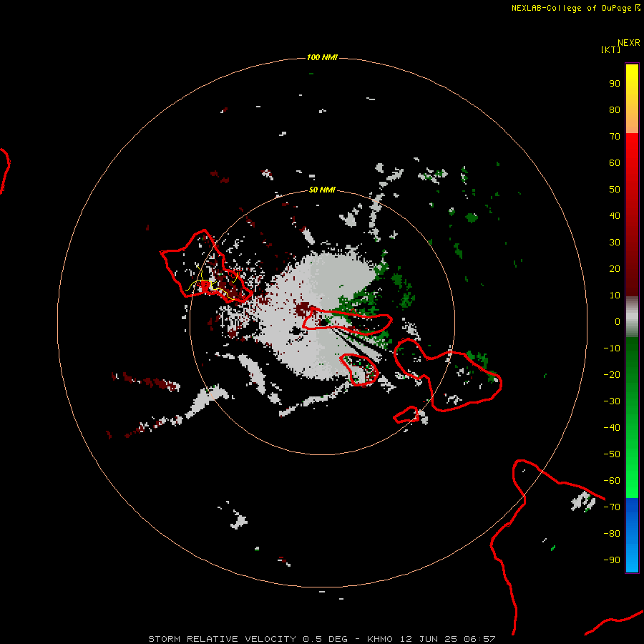Click the -50 value on velocity scale
The width and height of the screenshot is (644, 644).
(x=612, y=454)
